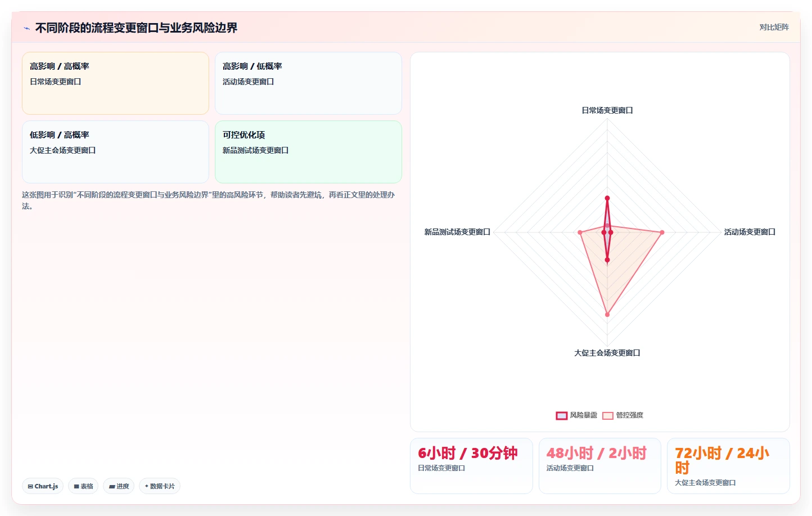Click the 数据卡片 tag chip
This screenshot has width=812, height=516.
tap(160, 486)
